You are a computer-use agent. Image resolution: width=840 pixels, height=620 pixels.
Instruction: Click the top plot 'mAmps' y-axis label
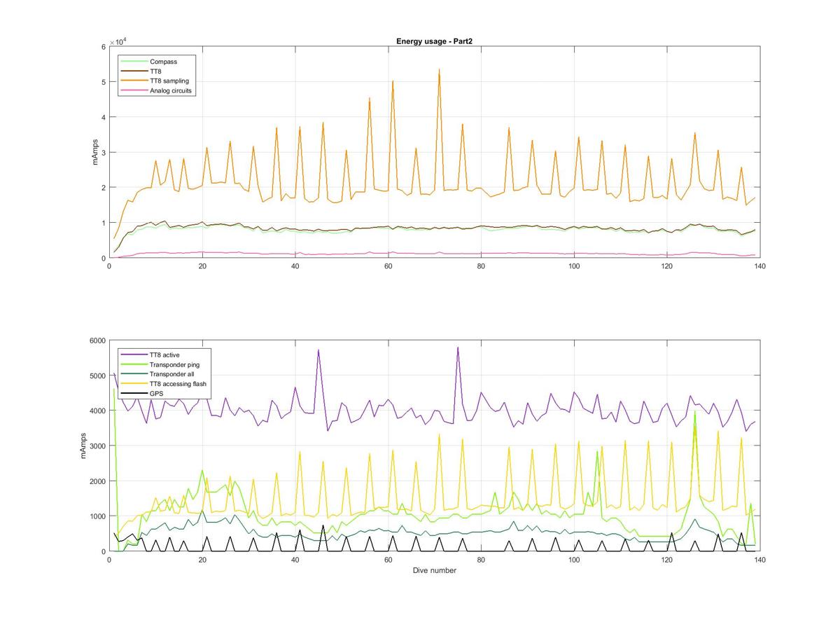(95, 152)
